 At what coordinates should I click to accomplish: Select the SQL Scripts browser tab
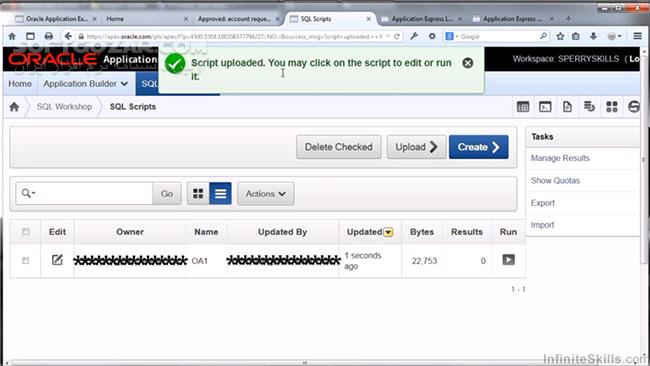click(315, 19)
